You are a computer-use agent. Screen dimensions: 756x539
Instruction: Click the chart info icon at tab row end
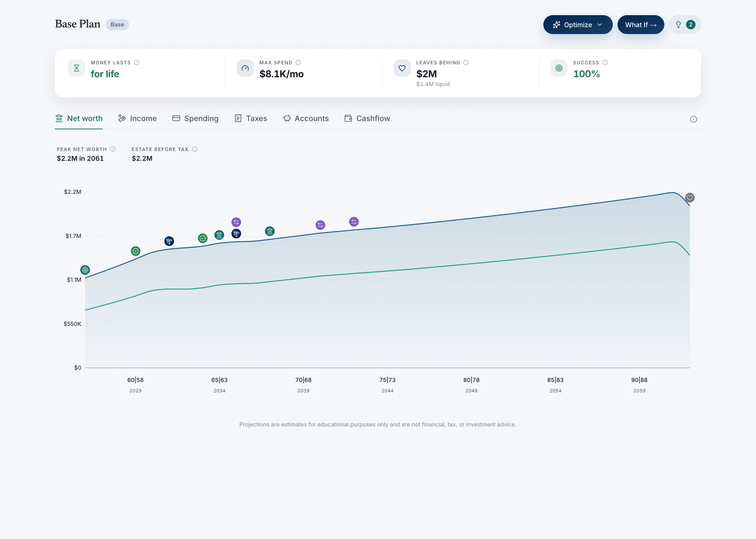click(x=693, y=119)
